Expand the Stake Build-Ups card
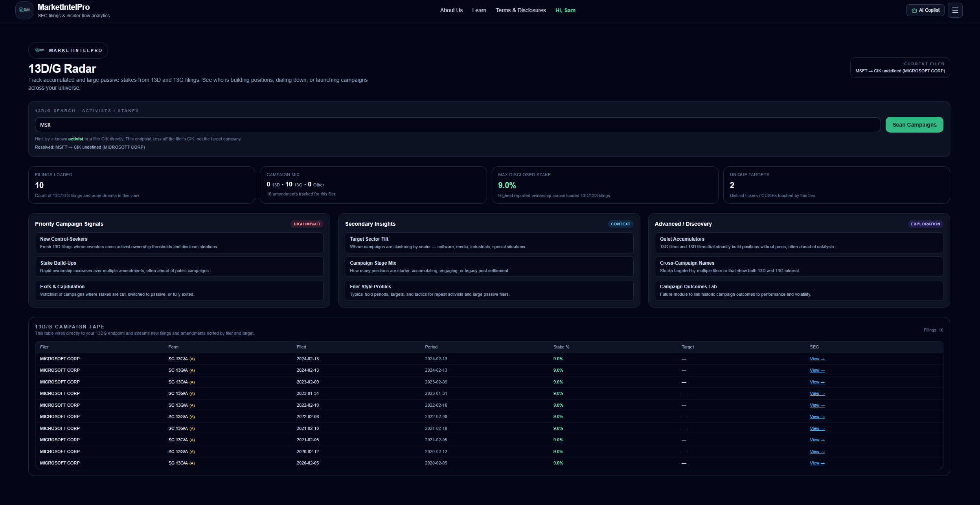This screenshot has width=980, height=505. [179, 266]
